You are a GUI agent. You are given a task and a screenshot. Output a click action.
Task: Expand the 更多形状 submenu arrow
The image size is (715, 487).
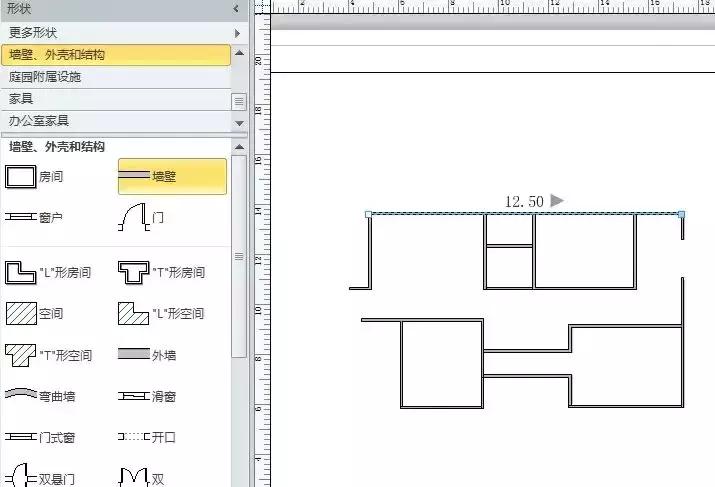[237, 33]
